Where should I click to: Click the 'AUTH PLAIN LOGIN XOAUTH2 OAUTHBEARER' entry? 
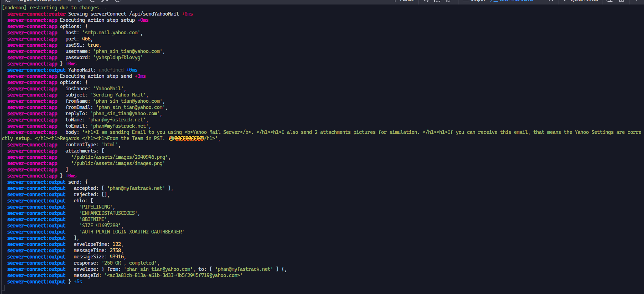132,232
